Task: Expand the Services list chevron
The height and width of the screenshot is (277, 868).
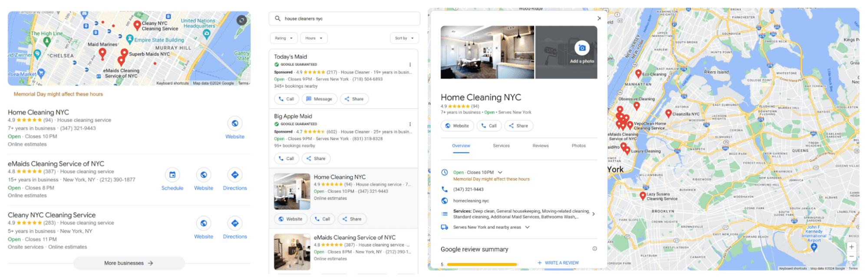Action: [594, 214]
